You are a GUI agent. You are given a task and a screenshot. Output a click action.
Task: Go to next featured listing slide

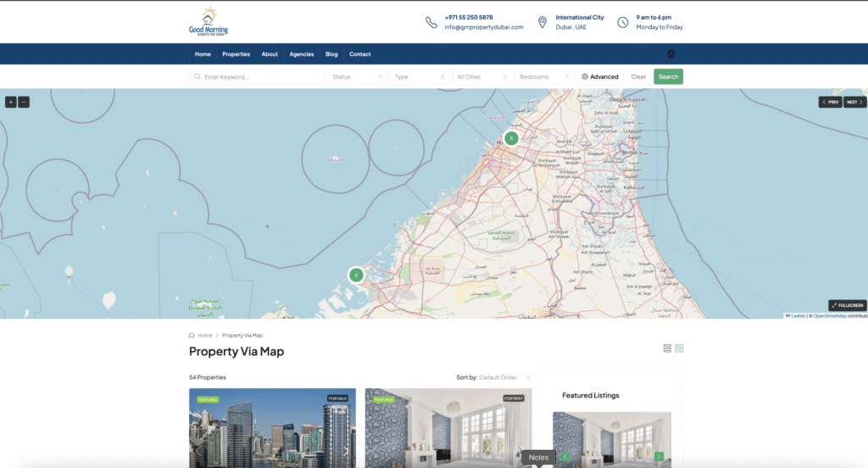pos(659,457)
